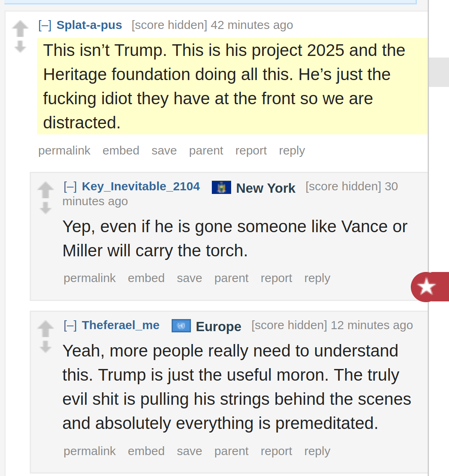Upvote Splat-a-pus's comment

(20, 29)
